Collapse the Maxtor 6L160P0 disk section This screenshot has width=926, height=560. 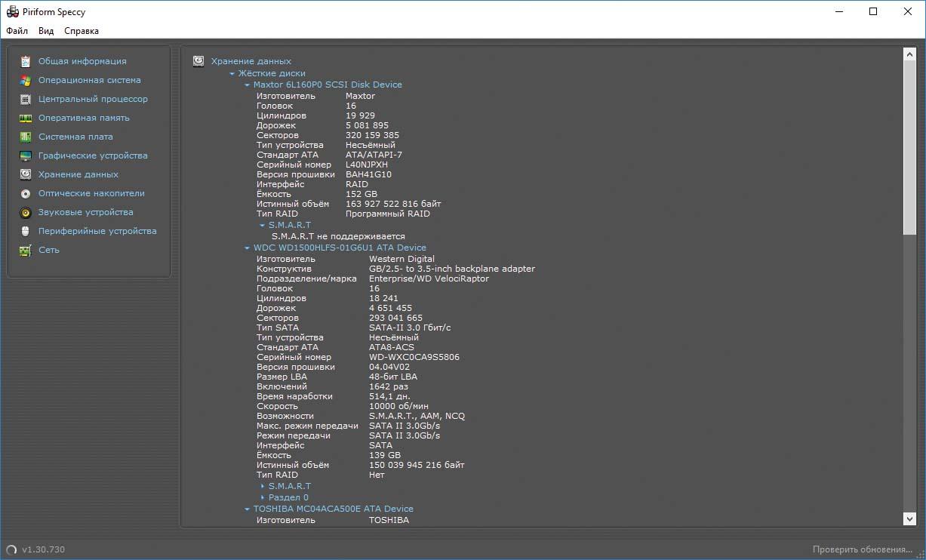(x=247, y=85)
